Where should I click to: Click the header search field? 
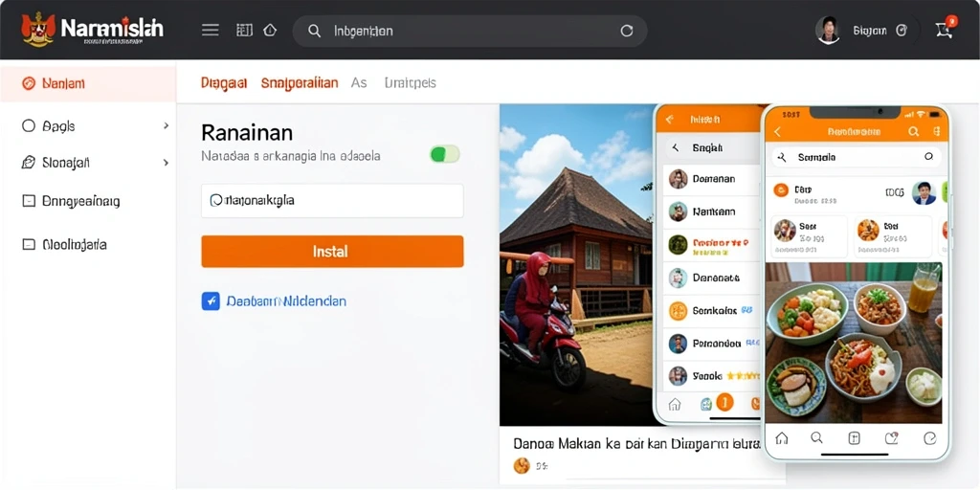coord(470,31)
